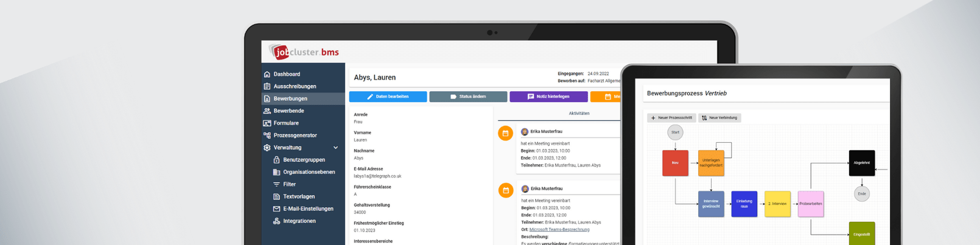980x245 pixels.
Task: Select the yellow 2. Interview step
Action: click(777, 204)
